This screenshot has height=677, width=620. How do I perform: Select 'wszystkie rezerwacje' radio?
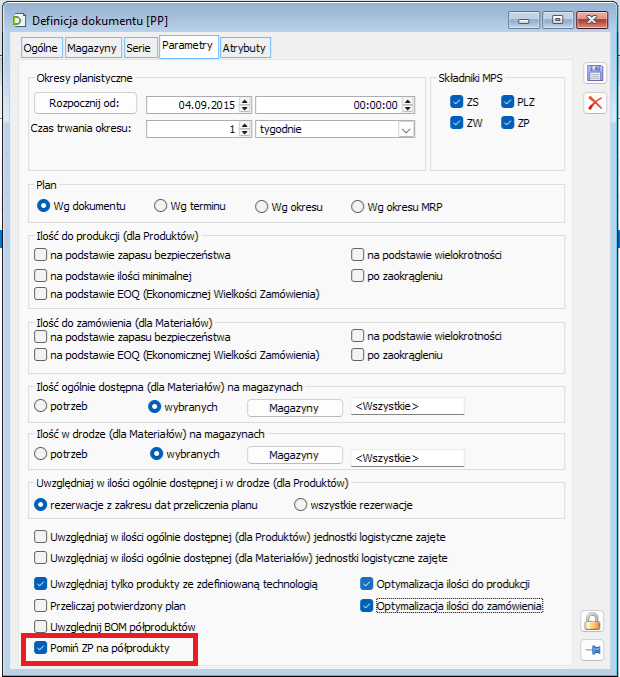[301, 505]
